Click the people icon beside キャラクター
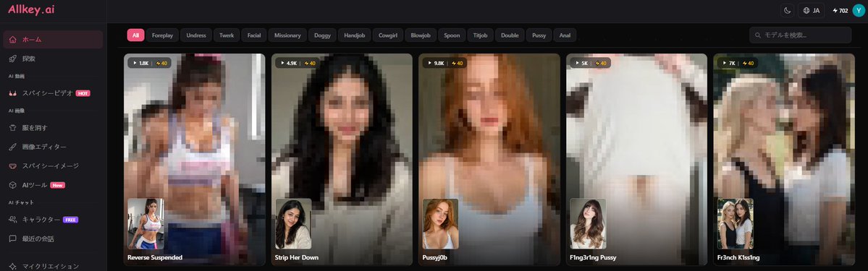 pyautogui.click(x=13, y=220)
